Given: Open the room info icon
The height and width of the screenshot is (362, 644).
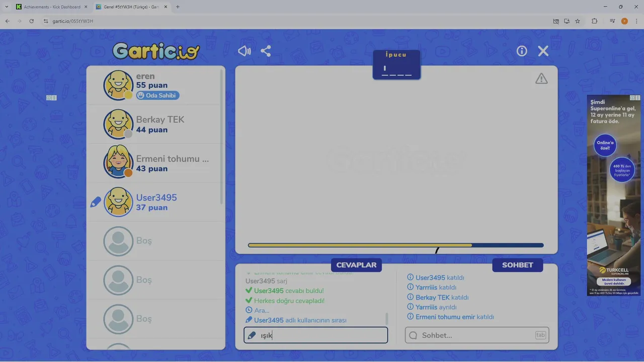Looking at the screenshot, I should point(522,51).
